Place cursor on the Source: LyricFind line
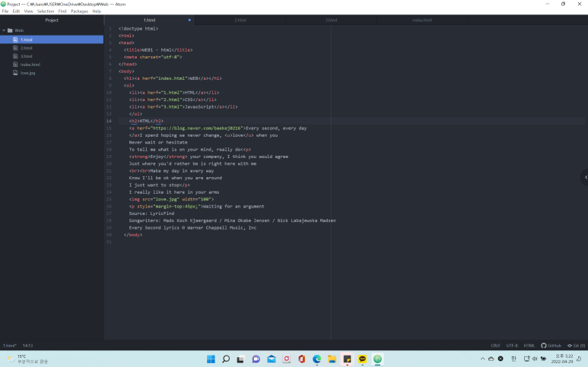Viewport: 588px width, 367px height. click(x=151, y=214)
